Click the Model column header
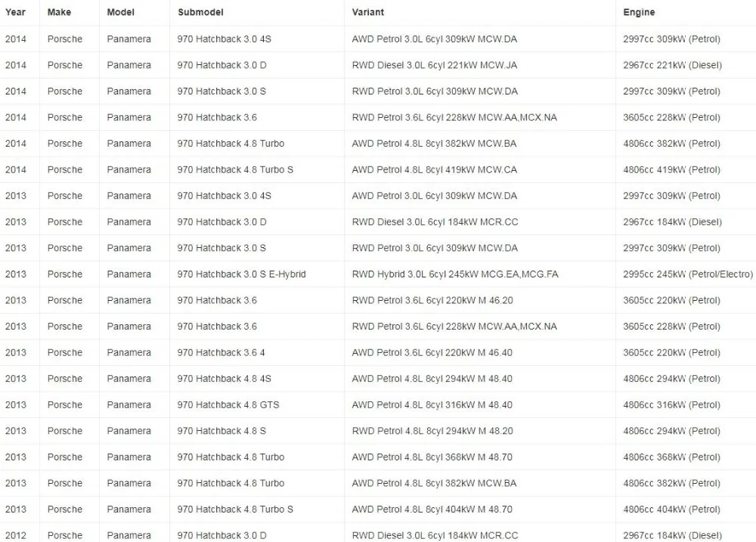The width and height of the screenshot is (756, 542). coord(120,12)
